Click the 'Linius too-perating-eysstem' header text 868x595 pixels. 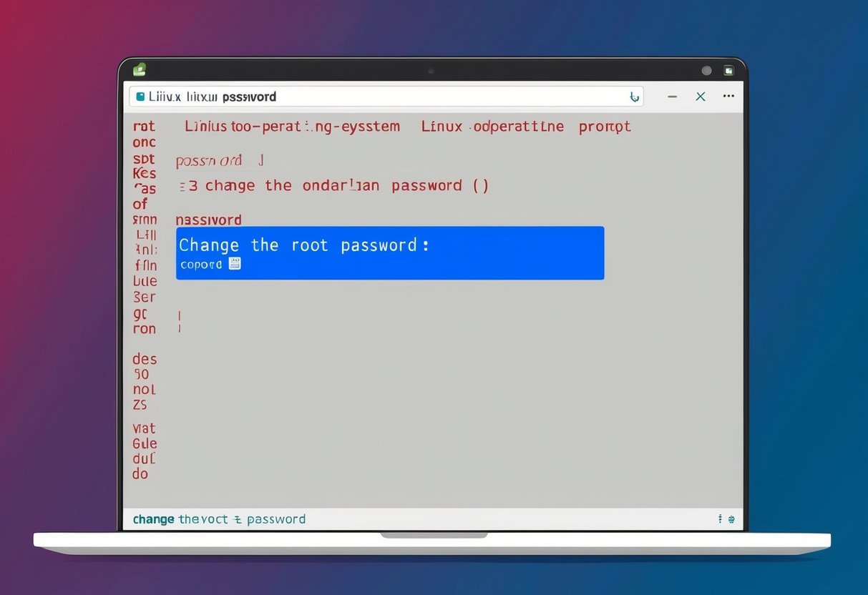[292, 127]
